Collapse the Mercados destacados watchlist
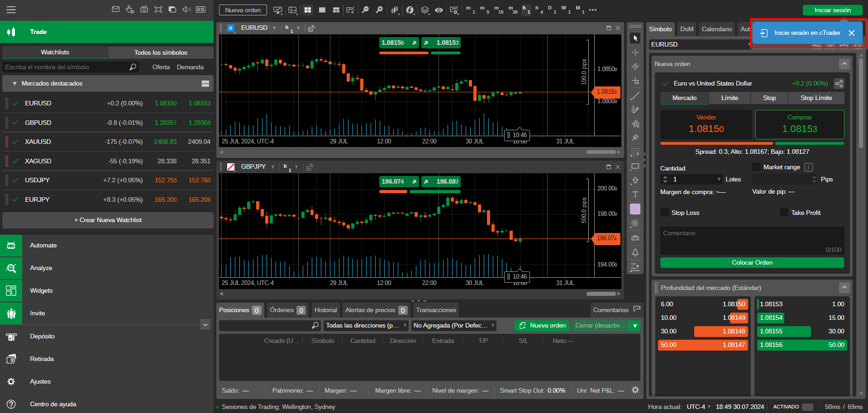 14,84
